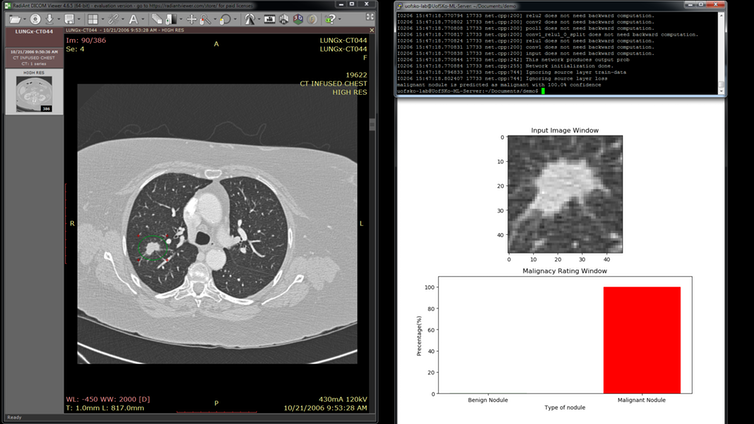
Task: Click the help question mark icon
Action: click(x=330, y=18)
